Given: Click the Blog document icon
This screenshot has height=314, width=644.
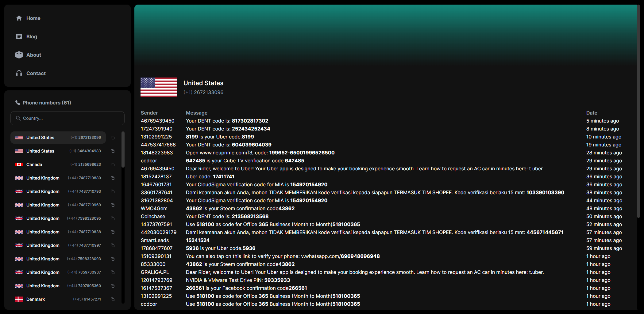Looking at the screenshot, I should [x=19, y=36].
